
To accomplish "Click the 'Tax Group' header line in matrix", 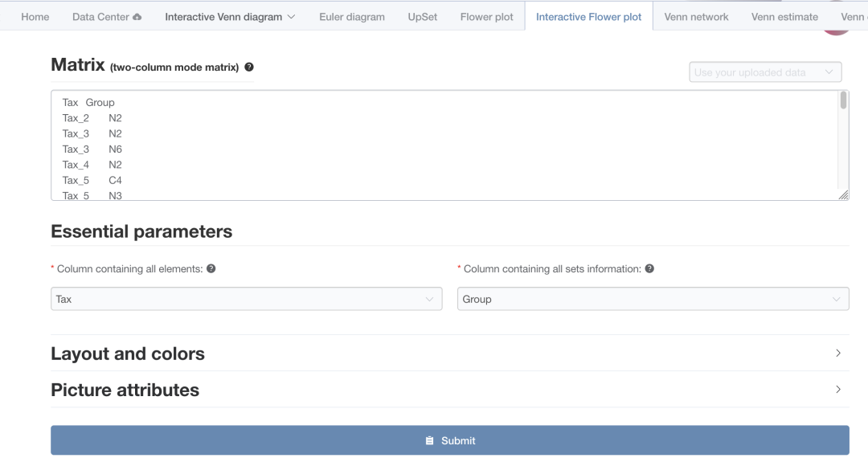I will pos(88,102).
